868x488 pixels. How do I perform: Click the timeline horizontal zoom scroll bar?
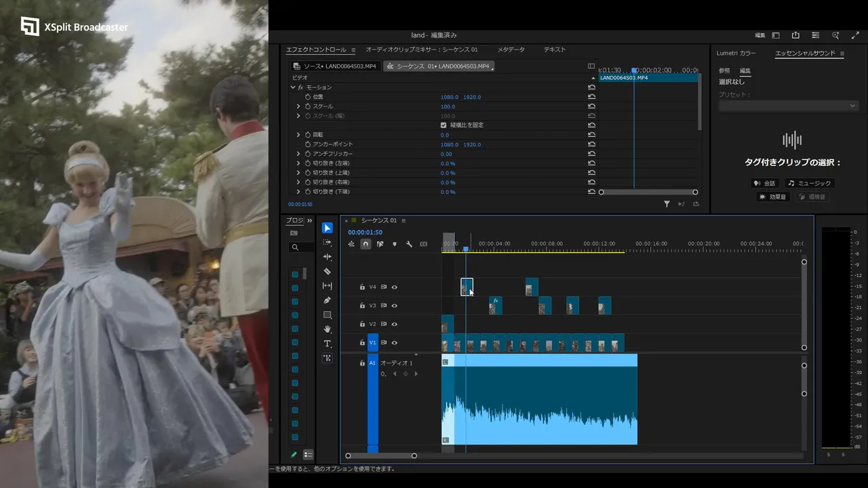381,455
